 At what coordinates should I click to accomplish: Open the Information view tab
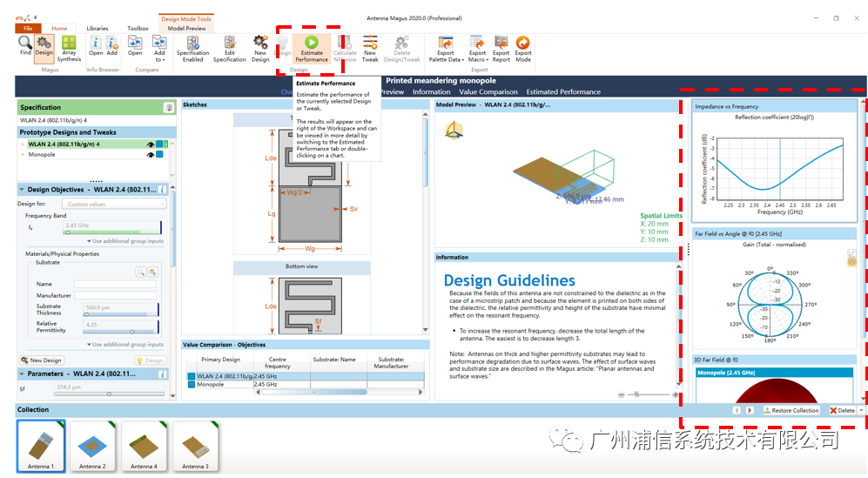(431, 92)
